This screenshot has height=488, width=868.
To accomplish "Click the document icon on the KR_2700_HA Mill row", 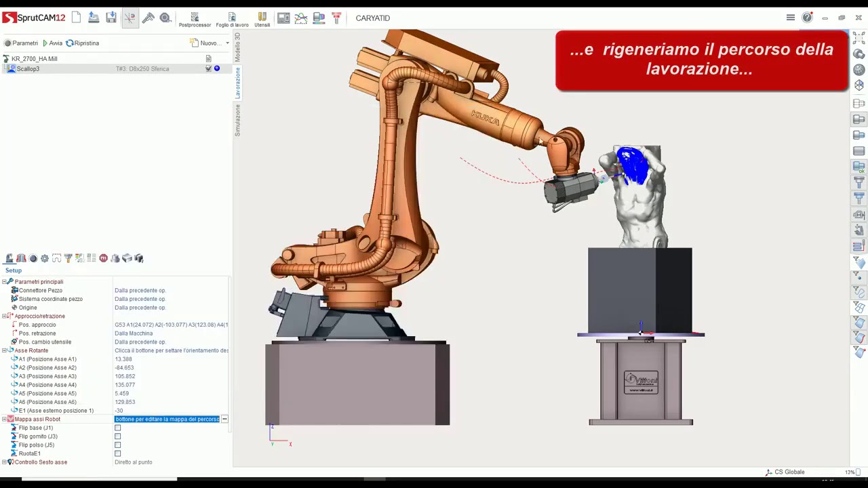I will [208, 59].
